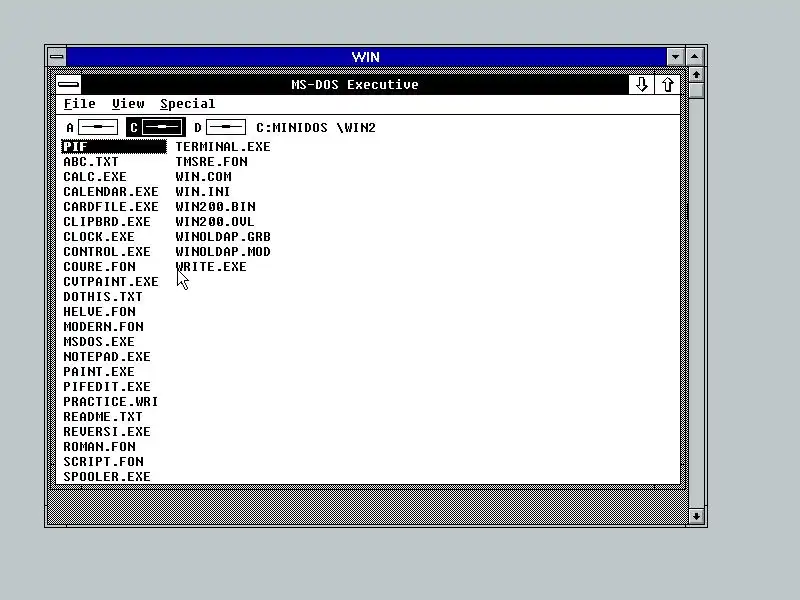This screenshot has width=800, height=600.
Task: Select the PIF directory entry
Action: (114, 146)
